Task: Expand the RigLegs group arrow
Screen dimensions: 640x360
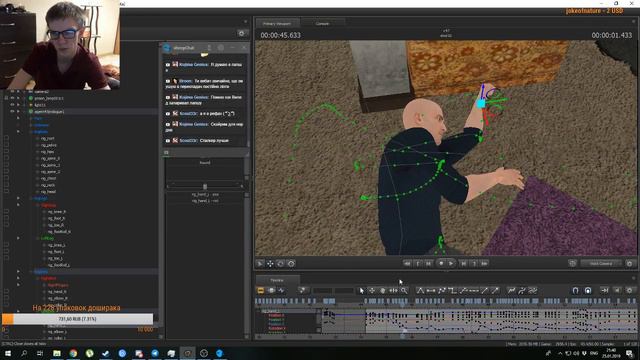Action: tap(18, 198)
